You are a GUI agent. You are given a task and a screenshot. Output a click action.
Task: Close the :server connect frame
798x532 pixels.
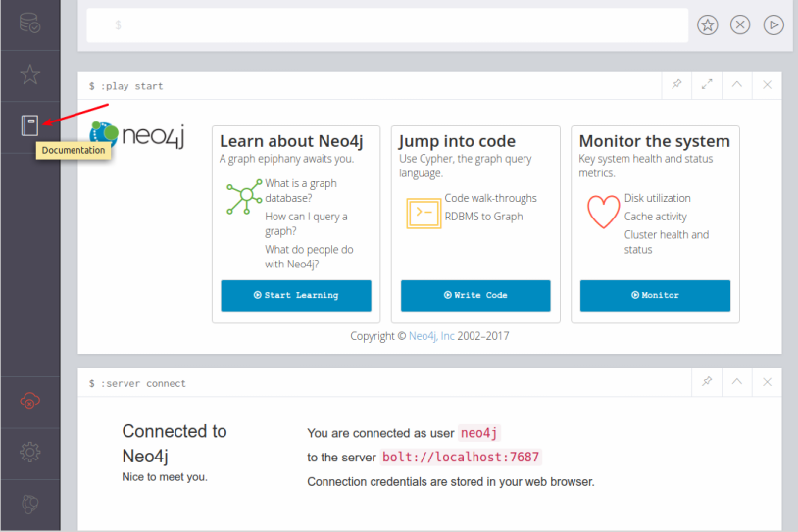[x=767, y=382]
